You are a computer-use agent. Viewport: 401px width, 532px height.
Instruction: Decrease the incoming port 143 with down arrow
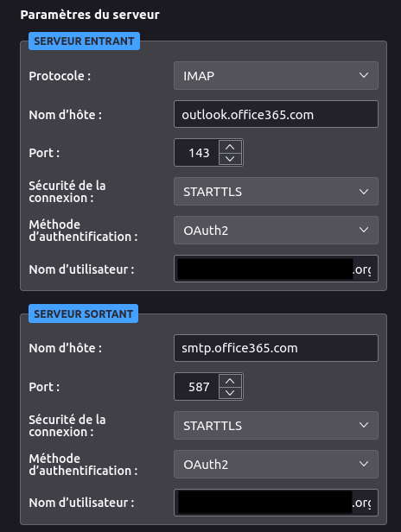[230, 159]
